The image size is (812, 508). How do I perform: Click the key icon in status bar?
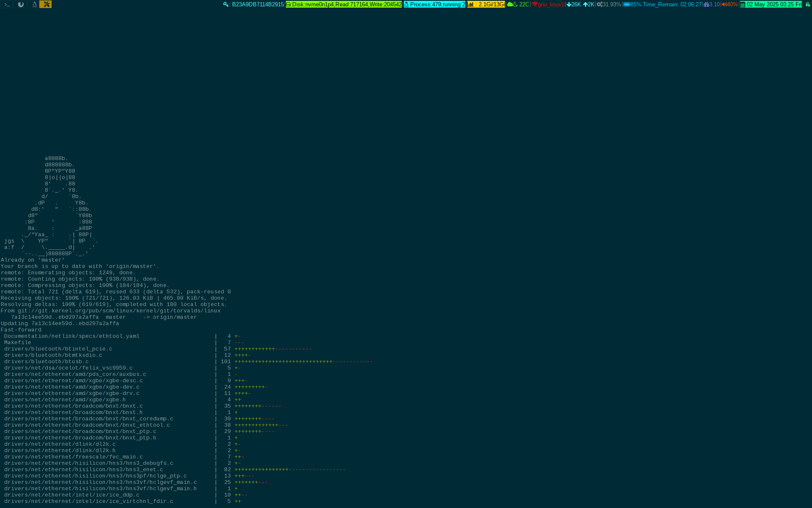[x=226, y=4]
